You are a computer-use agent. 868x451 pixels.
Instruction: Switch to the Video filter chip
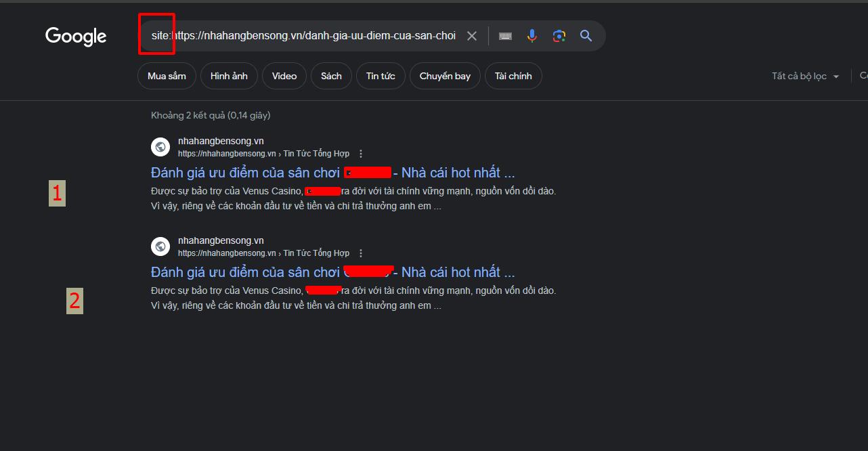coord(284,76)
